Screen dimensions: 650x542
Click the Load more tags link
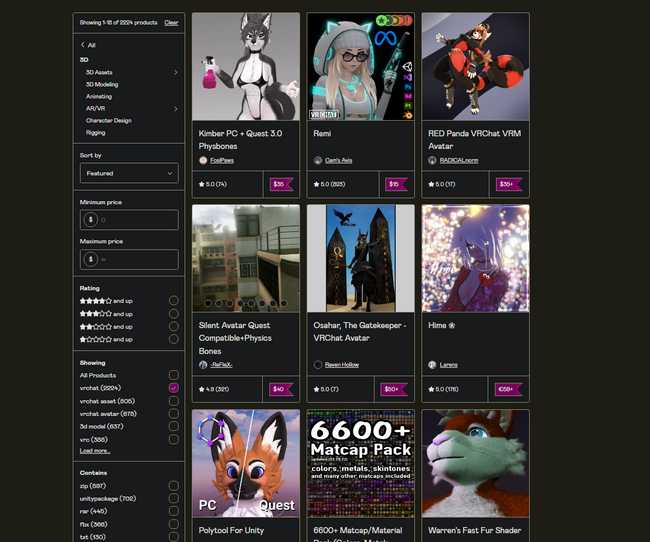pos(95,451)
